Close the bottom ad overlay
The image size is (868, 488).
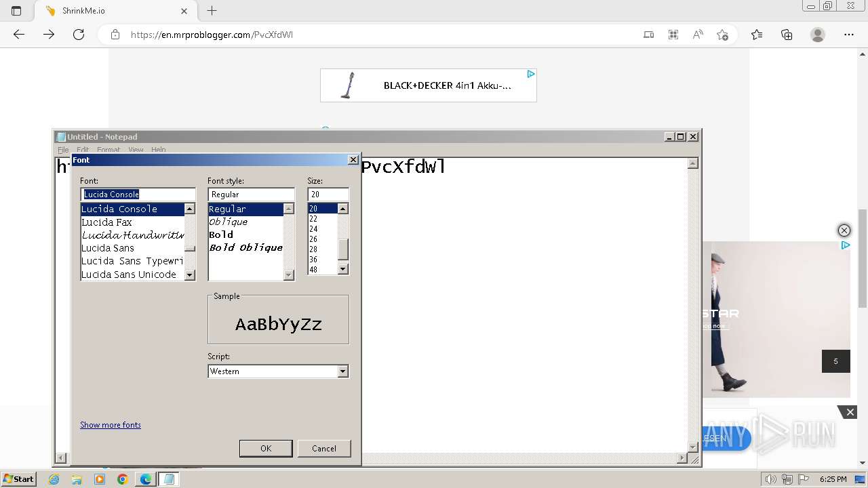(850, 412)
